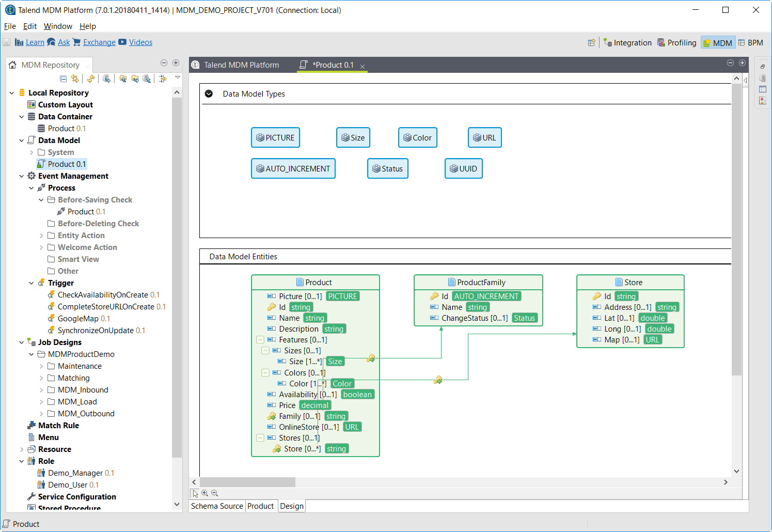Switch to BPM perspective

(750, 43)
